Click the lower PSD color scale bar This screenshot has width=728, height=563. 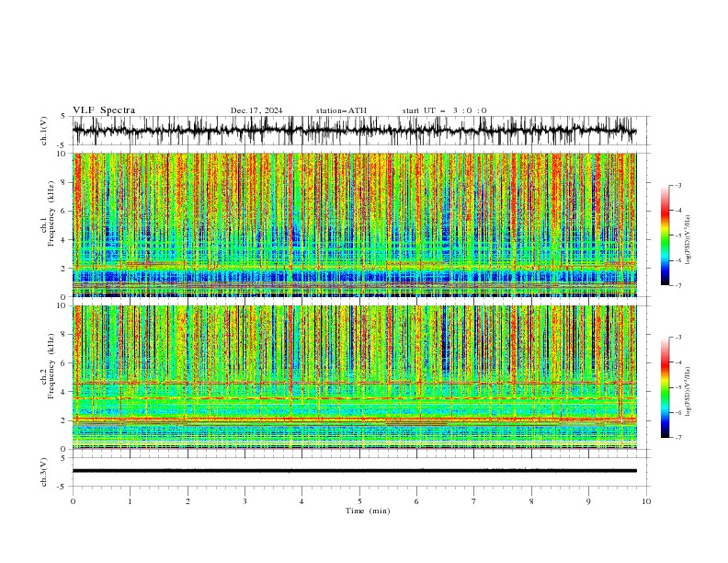665,387
